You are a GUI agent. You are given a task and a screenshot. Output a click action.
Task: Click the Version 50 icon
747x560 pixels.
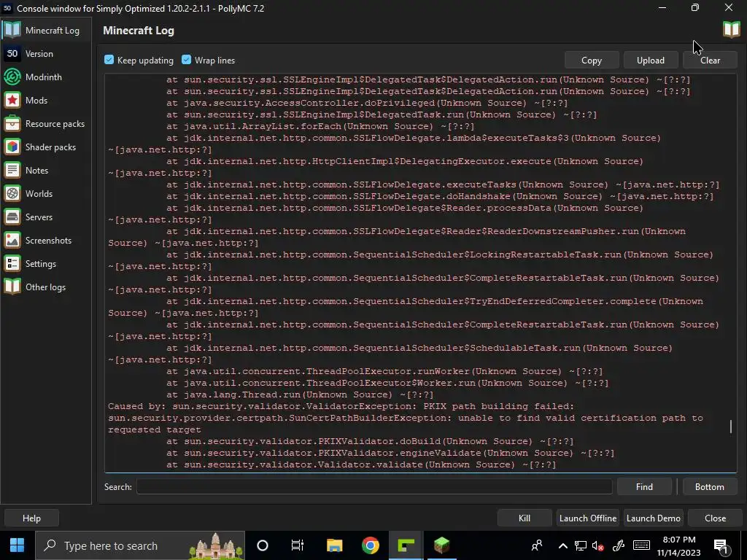[12, 53]
